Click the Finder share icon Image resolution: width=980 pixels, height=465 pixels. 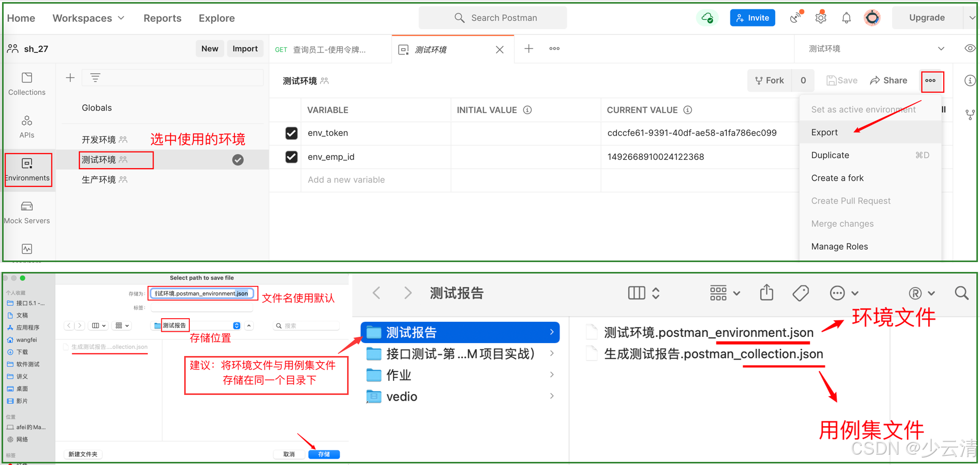tap(767, 293)
